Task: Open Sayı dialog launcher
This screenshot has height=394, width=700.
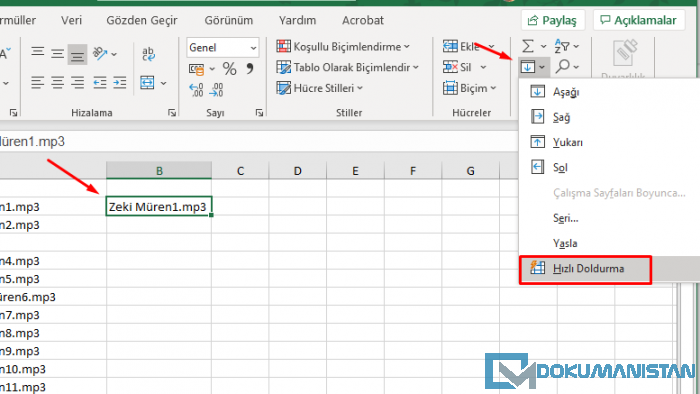Action: click(259, 113)
